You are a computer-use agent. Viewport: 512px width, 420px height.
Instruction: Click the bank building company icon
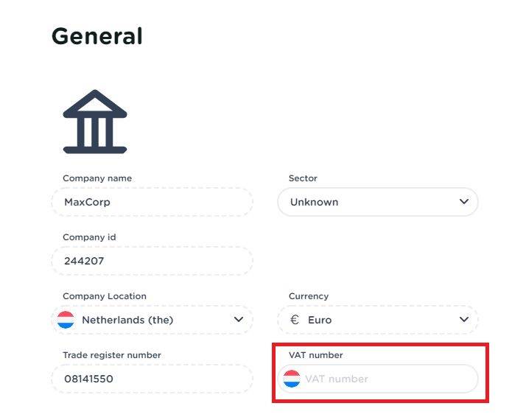click(x=95, y=122)
